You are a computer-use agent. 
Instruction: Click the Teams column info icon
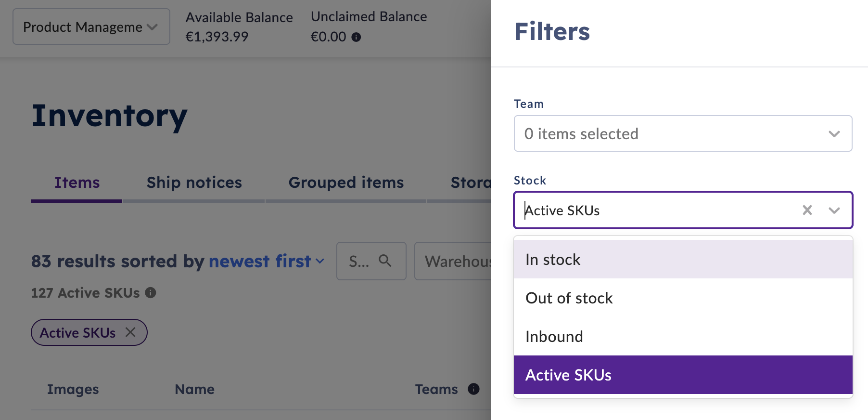(473, 389)
